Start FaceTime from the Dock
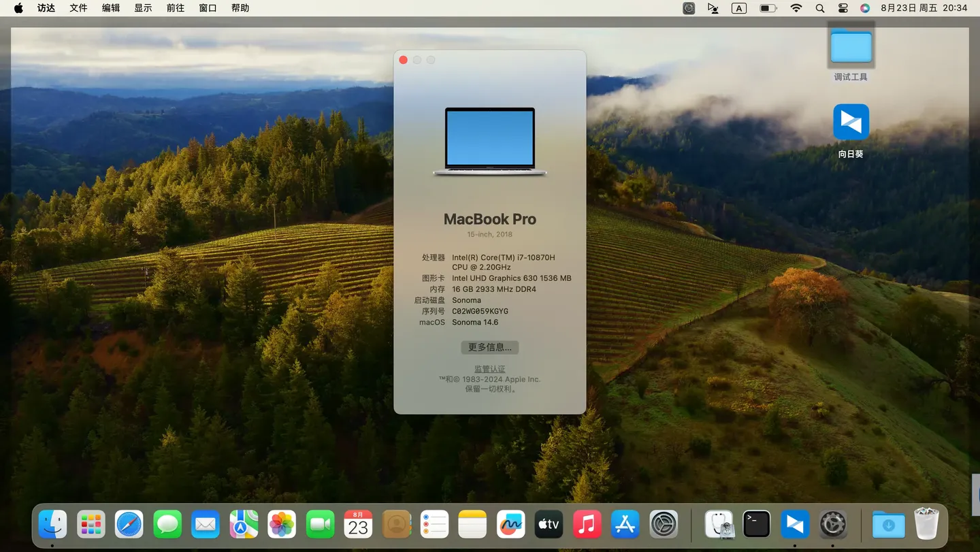The height and width of the screenshot is (552, 980). 320,524
